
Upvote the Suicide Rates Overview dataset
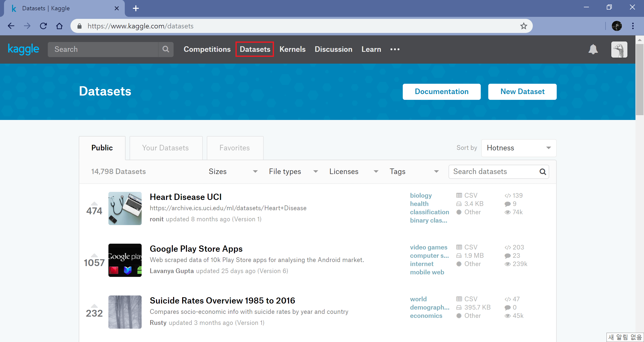point(94,306)
